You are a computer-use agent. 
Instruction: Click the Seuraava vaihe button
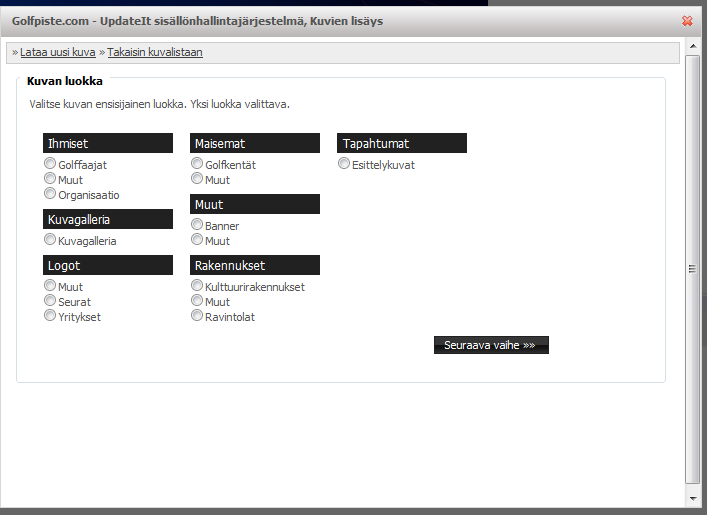click(x=491, y=345)
